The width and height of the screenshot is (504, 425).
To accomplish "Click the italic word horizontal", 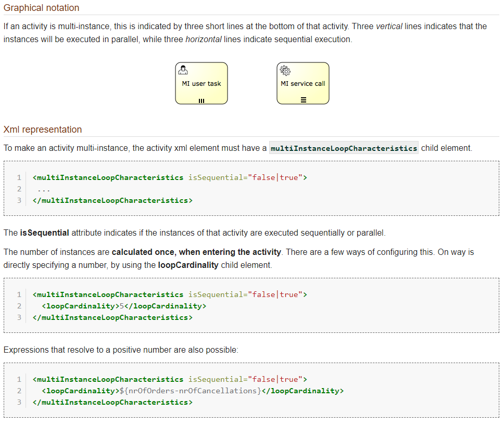I will tap(204, 40).
